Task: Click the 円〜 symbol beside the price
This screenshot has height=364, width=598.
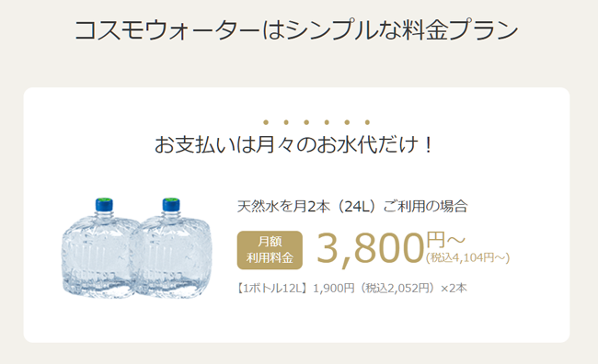Action: pyautogui.click(x=446, y=240)
